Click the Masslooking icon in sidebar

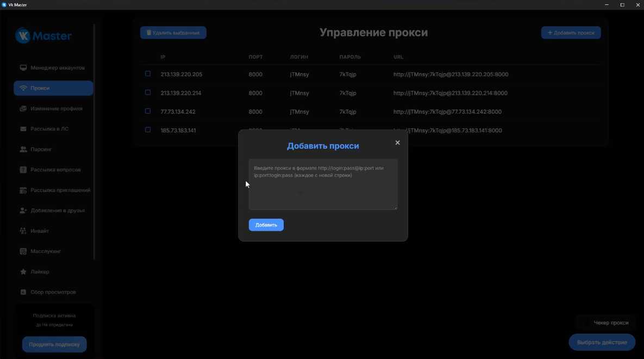pyautogui.click(x=23, y=251)
